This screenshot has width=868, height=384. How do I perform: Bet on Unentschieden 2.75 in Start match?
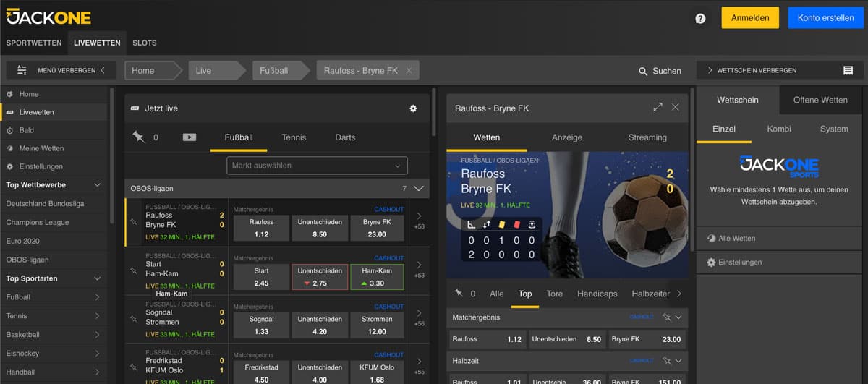point(319,277)
